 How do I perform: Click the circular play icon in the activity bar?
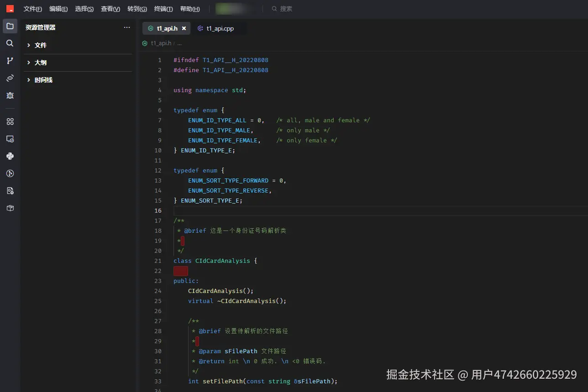[x=10, y=173]
